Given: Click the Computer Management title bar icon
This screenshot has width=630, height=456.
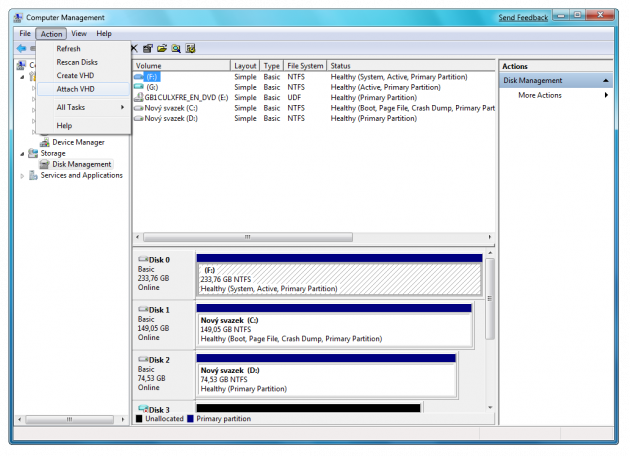Looking at the screenshot, I should [18, 18].
